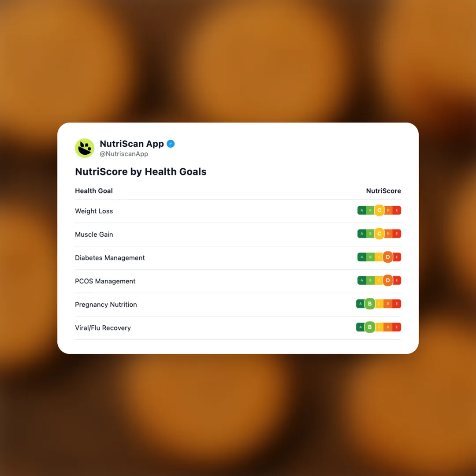476x476 pixels.
Task: Click the NutriScan App green logo avatar
Action: pos(85,148)
